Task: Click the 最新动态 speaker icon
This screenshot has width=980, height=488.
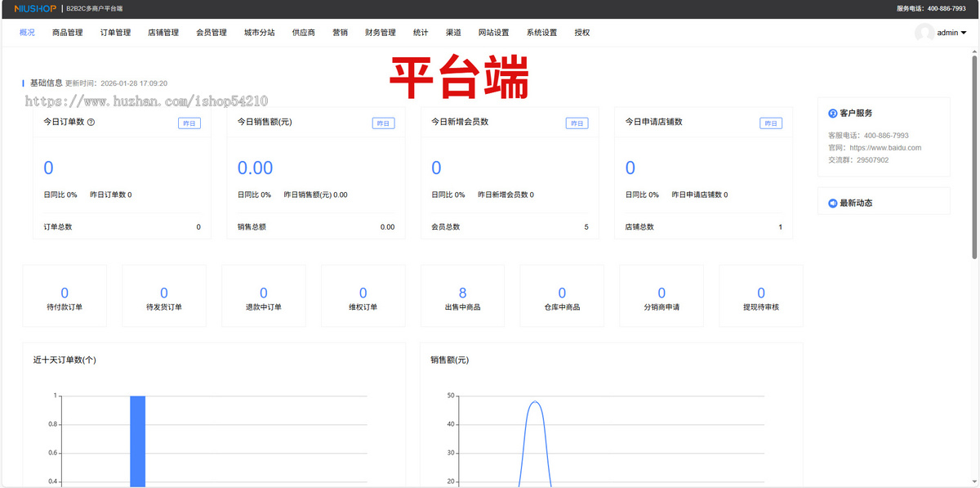Action: [x=832, y=203]
